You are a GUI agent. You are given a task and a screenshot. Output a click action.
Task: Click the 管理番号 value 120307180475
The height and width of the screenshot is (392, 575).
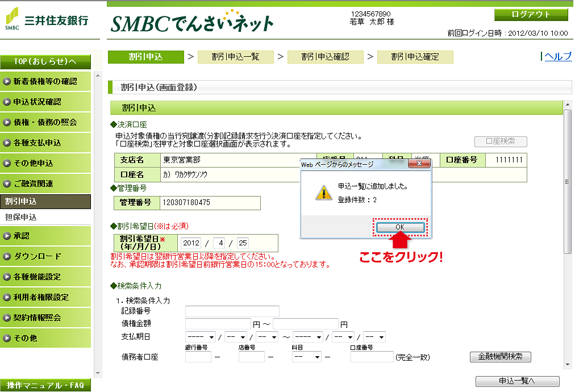click(187, 202)
